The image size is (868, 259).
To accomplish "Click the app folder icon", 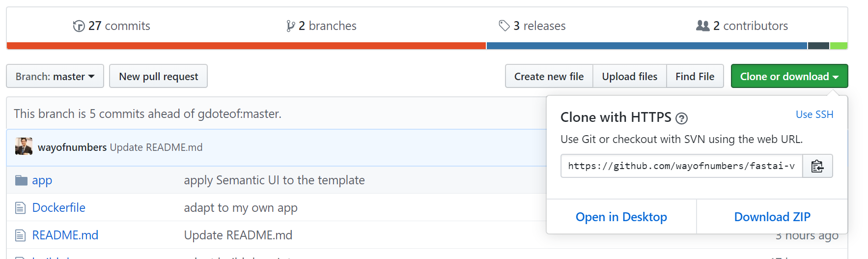I will coord(21,180).
